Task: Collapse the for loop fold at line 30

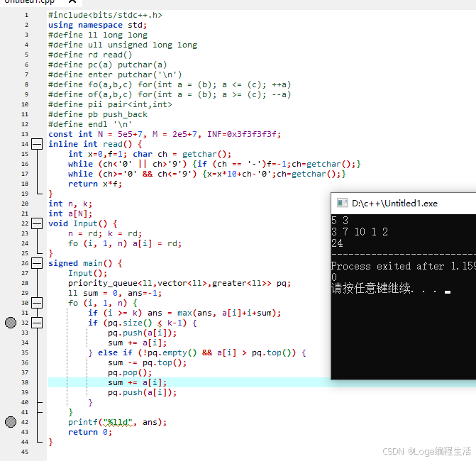Action: pos(37,303)
